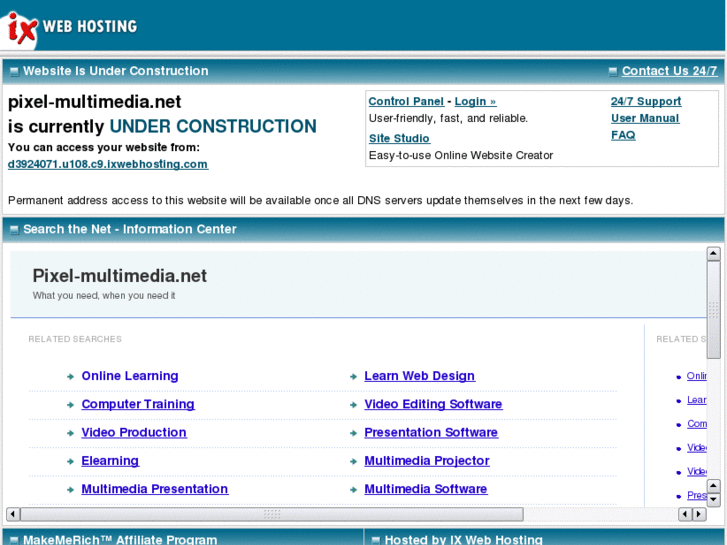
Task: Click the icon beside Search the Net header
Action: coord(14,230)
